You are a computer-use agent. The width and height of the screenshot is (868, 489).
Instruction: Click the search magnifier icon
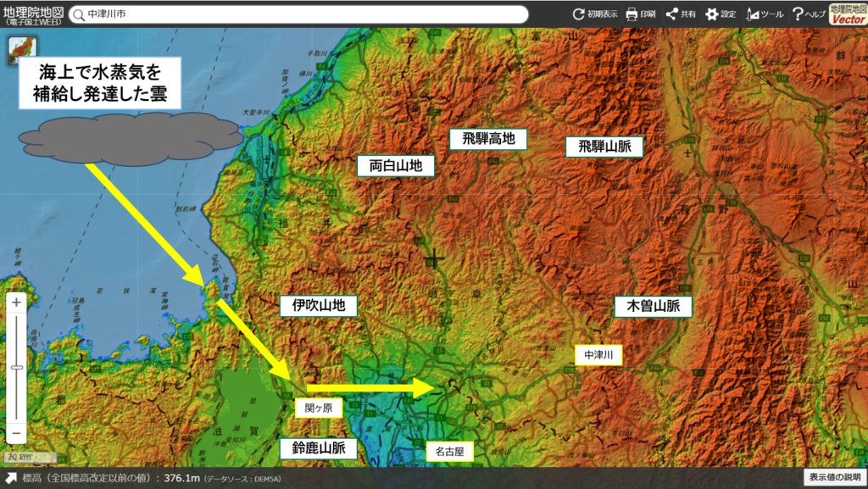tap(78, 14)
